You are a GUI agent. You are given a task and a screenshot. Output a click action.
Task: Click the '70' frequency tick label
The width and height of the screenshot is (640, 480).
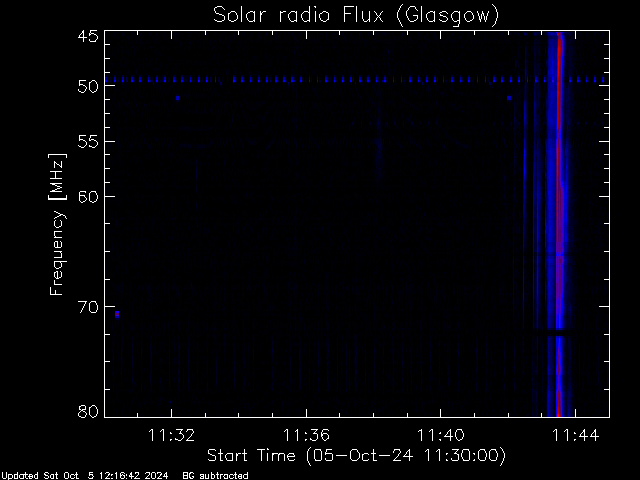tap(88, 307)
